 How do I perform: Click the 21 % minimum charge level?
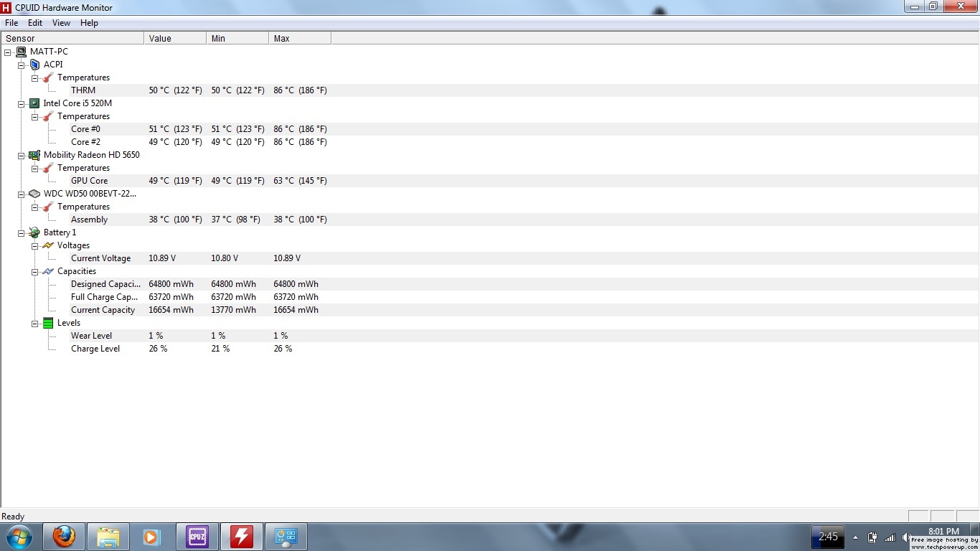[220, 349]
